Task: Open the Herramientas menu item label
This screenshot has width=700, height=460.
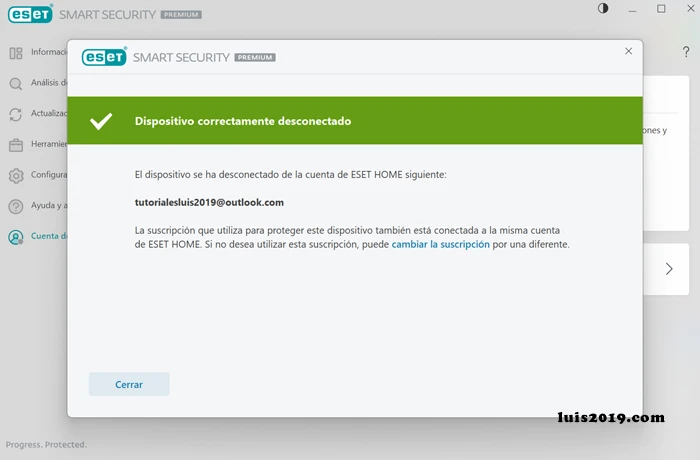Action: [49, 144]
